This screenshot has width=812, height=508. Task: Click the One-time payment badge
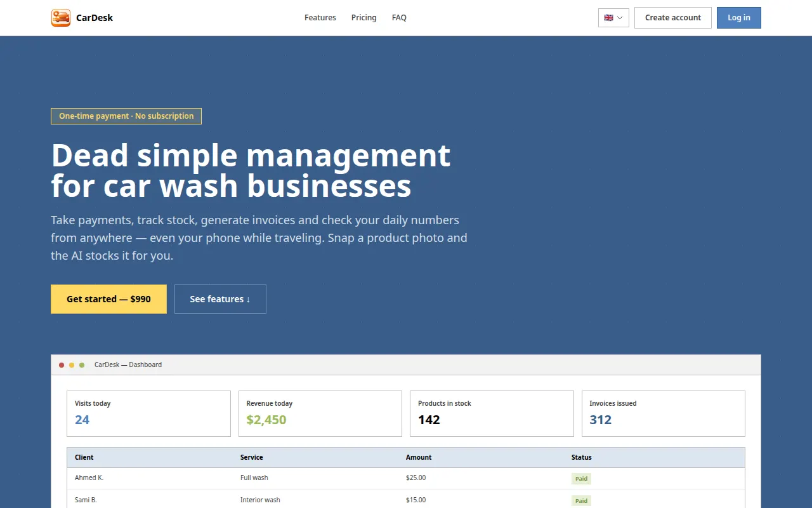tap(126, 116)
